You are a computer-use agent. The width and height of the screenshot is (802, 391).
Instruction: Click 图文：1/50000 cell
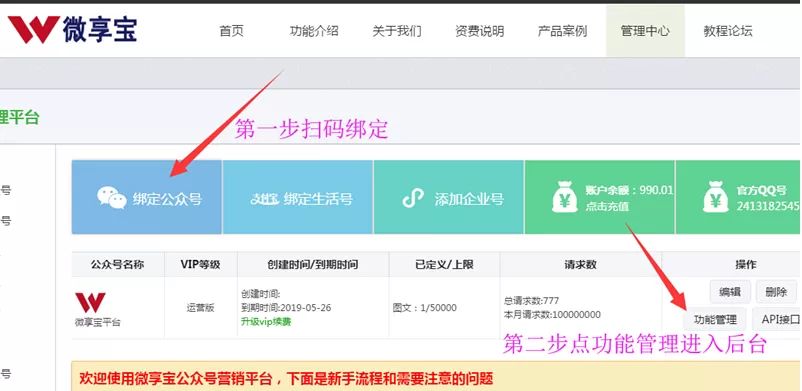425,308
